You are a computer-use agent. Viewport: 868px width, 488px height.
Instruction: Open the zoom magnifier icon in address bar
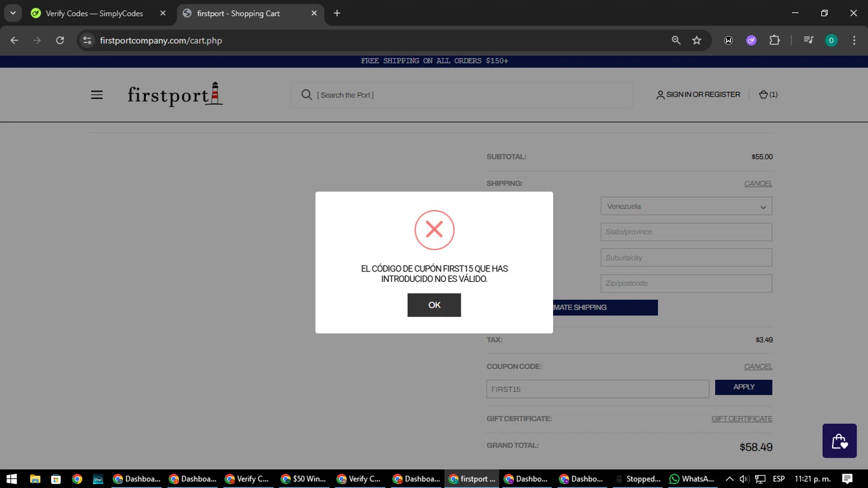click(x=676, y=41)
